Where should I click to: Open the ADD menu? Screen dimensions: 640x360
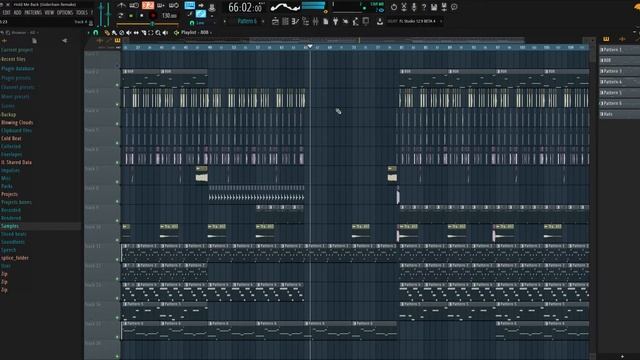(x=18, y=13)
